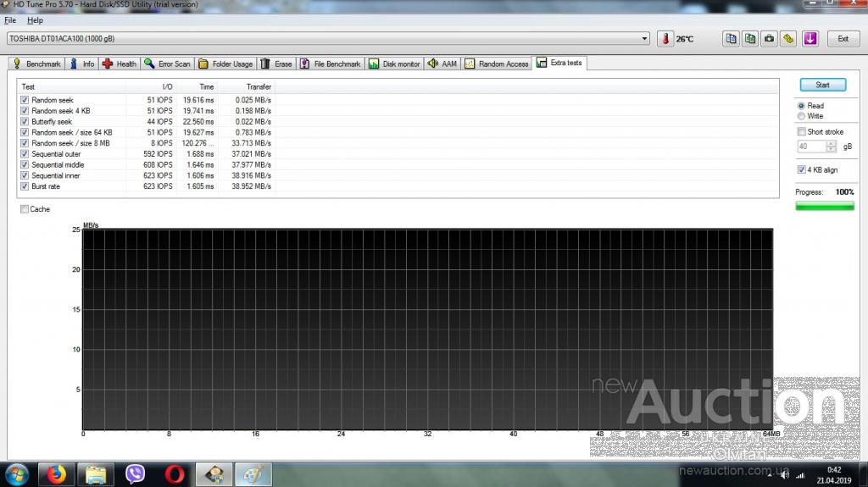
Task: Click the volume speaker tray icon
Action: pos(785,475)
